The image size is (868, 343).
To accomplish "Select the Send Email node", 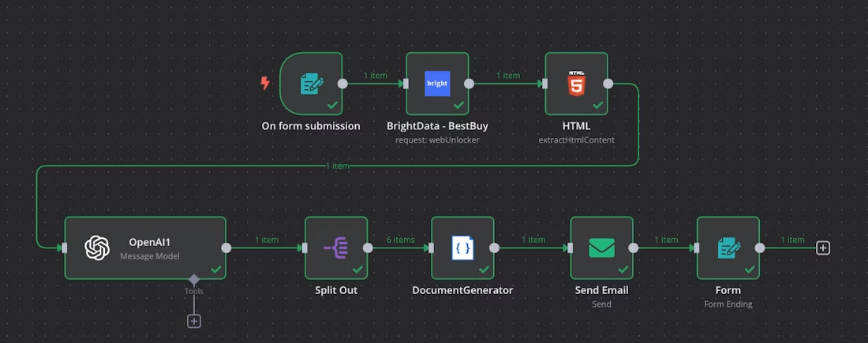I will [601, 248].
